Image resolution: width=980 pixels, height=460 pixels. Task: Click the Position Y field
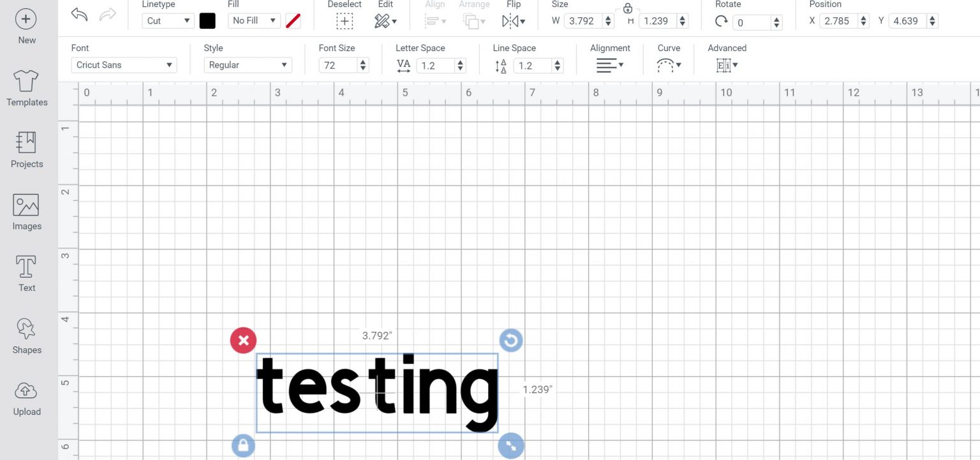(x=908, y=21)
